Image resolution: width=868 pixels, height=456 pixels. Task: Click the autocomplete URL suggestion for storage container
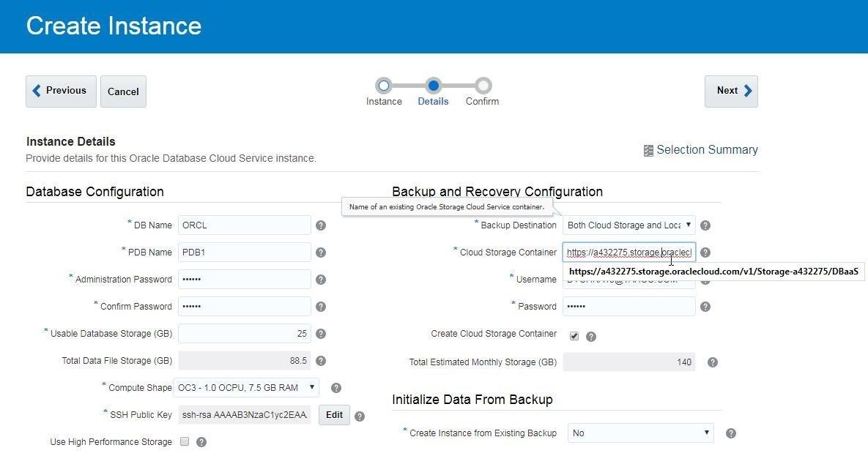tap(713, 271)
